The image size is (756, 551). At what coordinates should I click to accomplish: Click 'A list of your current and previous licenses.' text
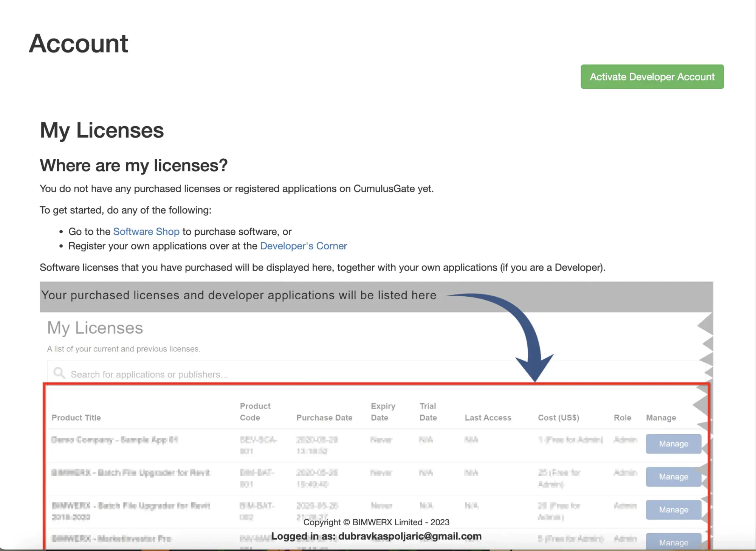click(x=124, y=349)
